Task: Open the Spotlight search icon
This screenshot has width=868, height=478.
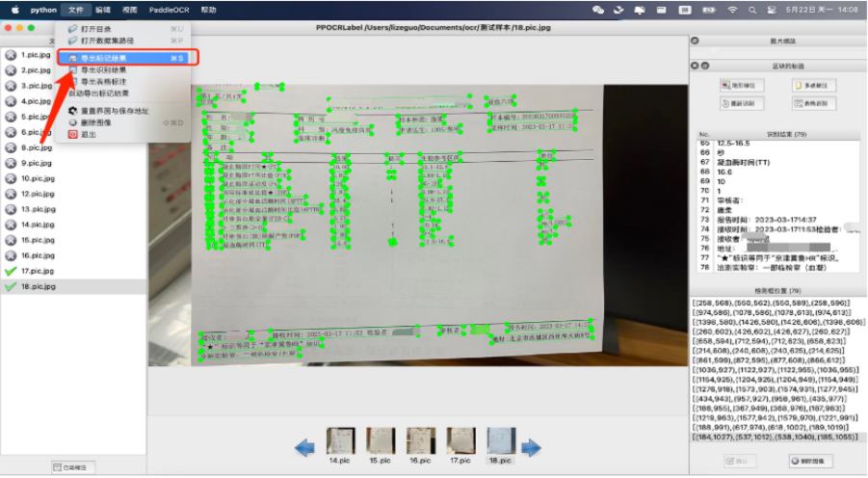Action: (x=752, y=10)
